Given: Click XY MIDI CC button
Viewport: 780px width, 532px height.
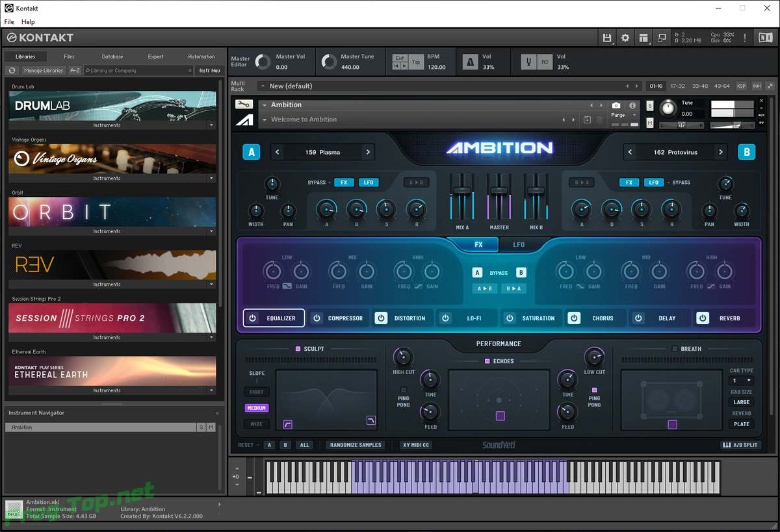Looking at the screenshot, I should point(416,445).
